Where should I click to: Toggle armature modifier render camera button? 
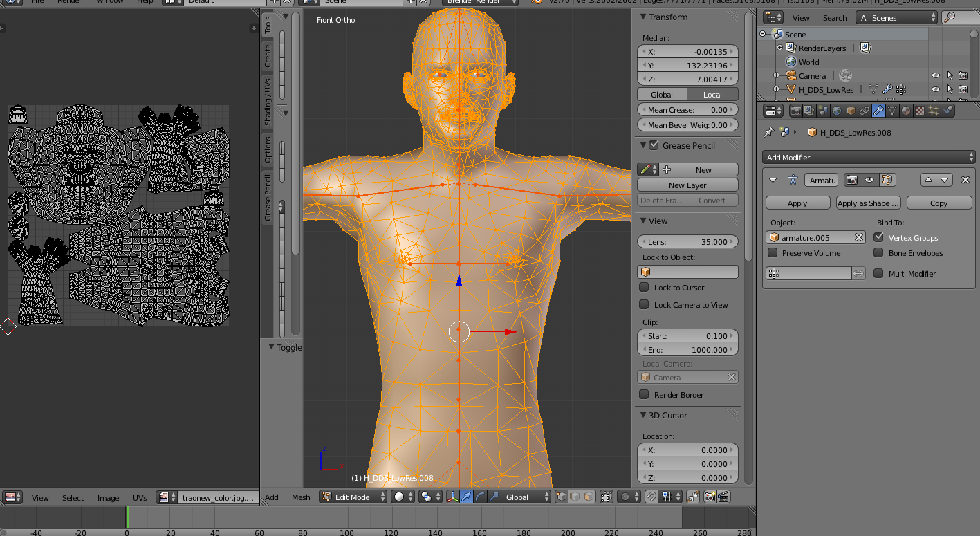852,180
